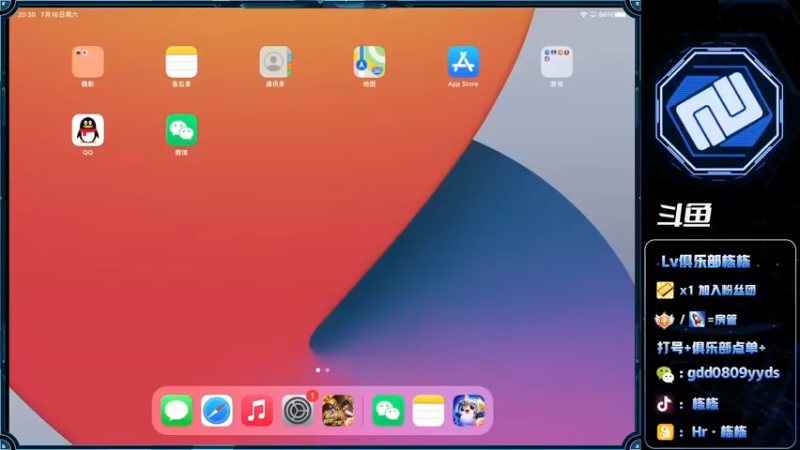Open the 摄影 folder on home screen
The width and height of the screenshot is (800, 450).
pyautogui.click(x=88, y=62)
